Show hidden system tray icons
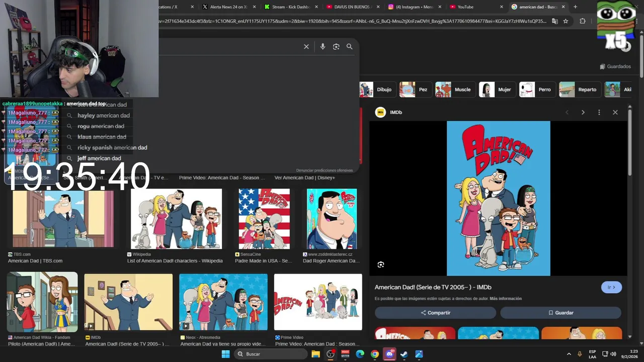Image resolution: width=644 pixels, height=362 pixels. point(569,354)
